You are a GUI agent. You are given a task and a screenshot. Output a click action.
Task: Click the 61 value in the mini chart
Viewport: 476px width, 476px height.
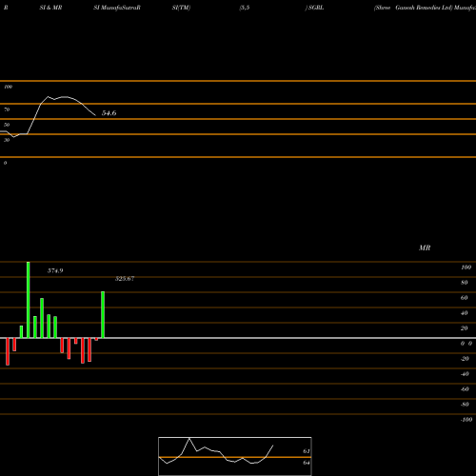click(x=307, y=451)
